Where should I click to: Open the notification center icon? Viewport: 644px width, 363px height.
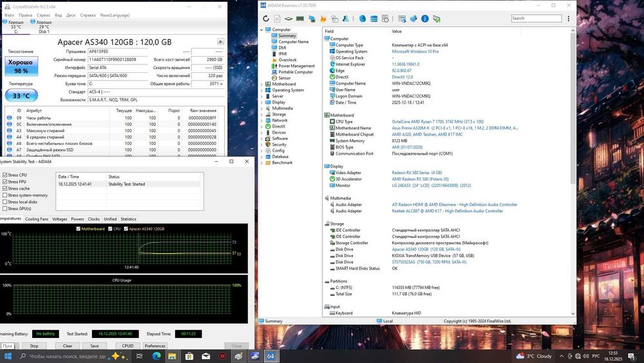click(x=632, y=356)
